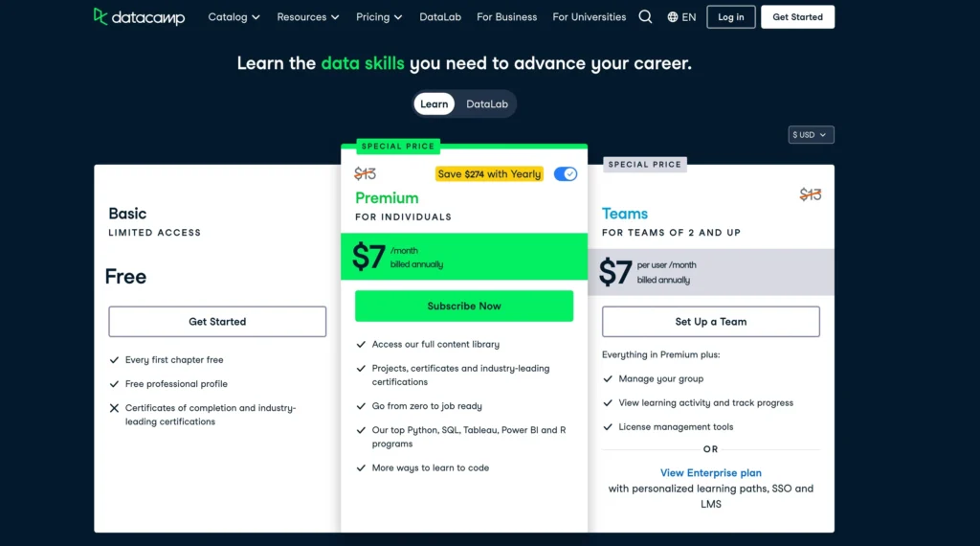Click the crossed-out $13 on Premium card
The image size is (980, 546).
click(x=365, y=174)
